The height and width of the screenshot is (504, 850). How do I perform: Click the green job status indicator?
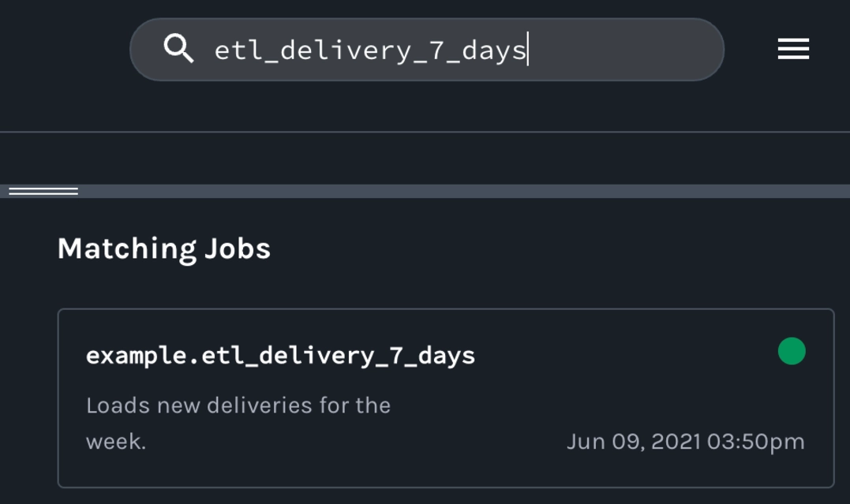[x=792, y=351]
